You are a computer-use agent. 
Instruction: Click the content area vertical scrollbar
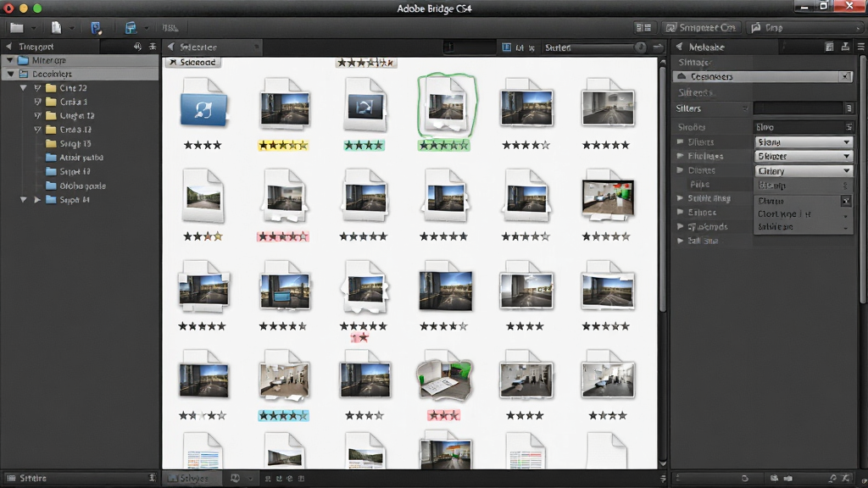[663, 188]
